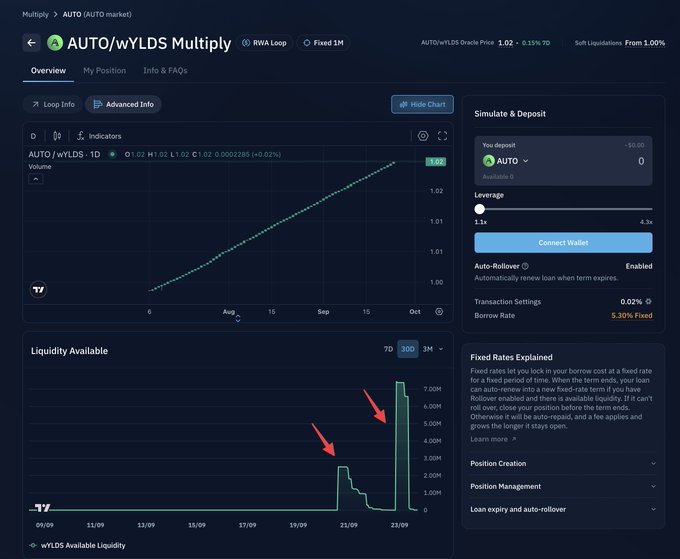Click the Soft Liquidations From 1.00% link

click(645, 43)
